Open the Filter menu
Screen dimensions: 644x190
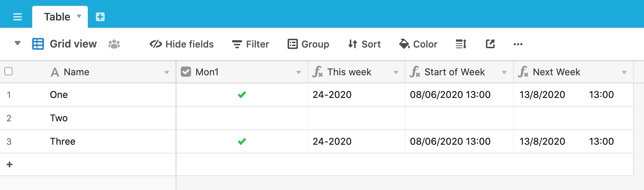coord(251,44)
